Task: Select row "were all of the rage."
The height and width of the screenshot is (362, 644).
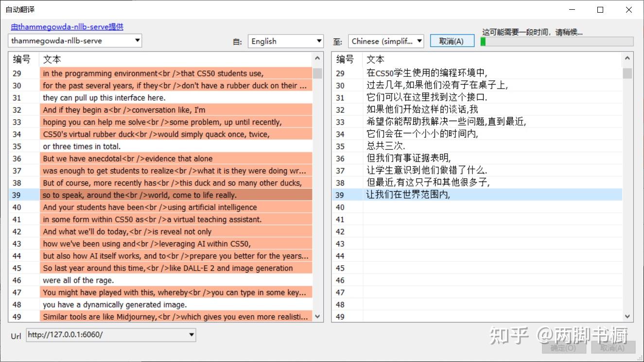Action: (x=161, y=280)
